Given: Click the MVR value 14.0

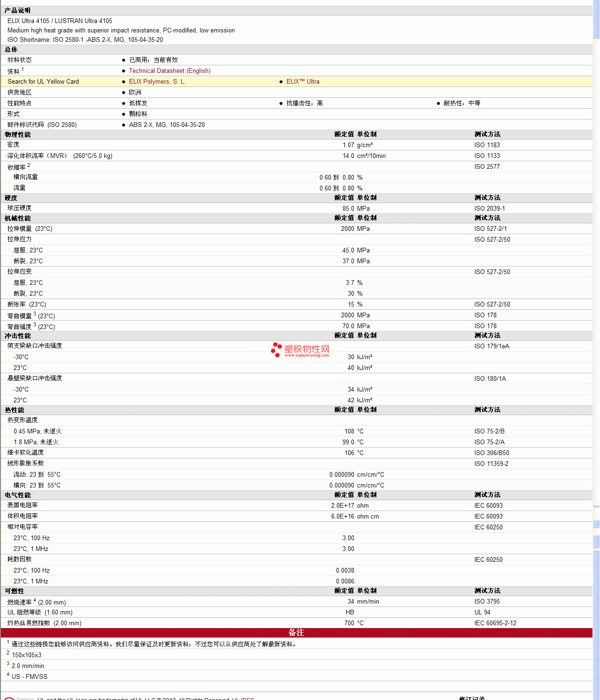Looking at the screenshot, I should pyautogui.click(x=348, y=156).
